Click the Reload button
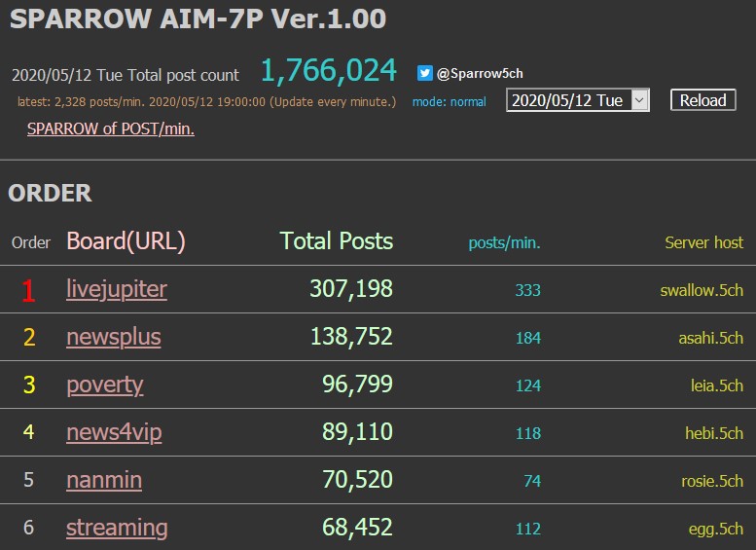The image size is (756, 550). point(702,100)
